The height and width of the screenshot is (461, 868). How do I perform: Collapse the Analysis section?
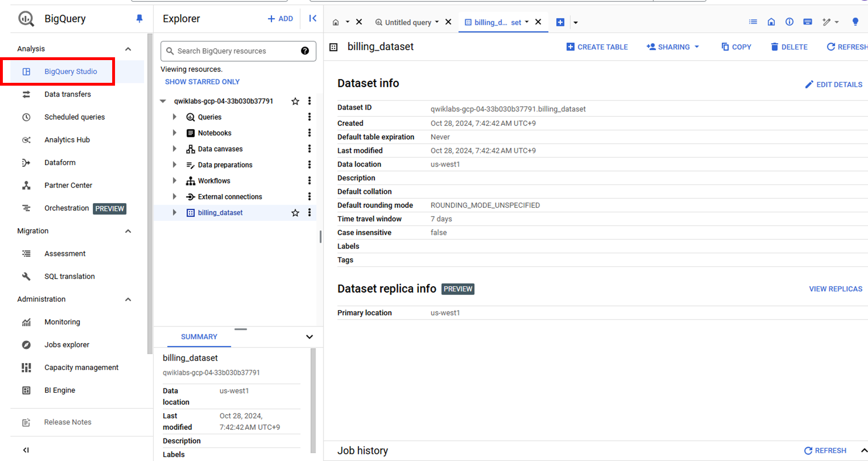click(x=128, y=49)
